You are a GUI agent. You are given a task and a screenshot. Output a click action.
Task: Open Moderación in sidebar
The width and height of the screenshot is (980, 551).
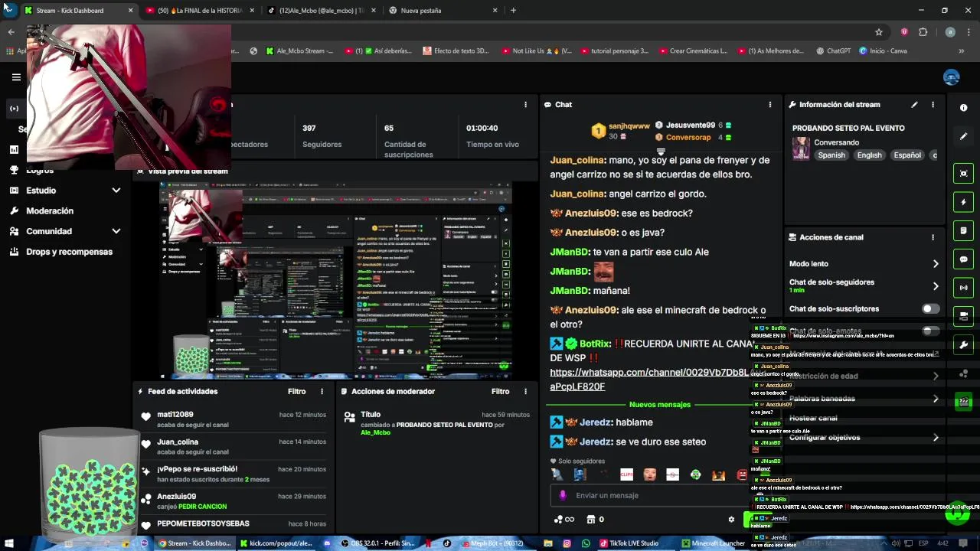point(50,210)
